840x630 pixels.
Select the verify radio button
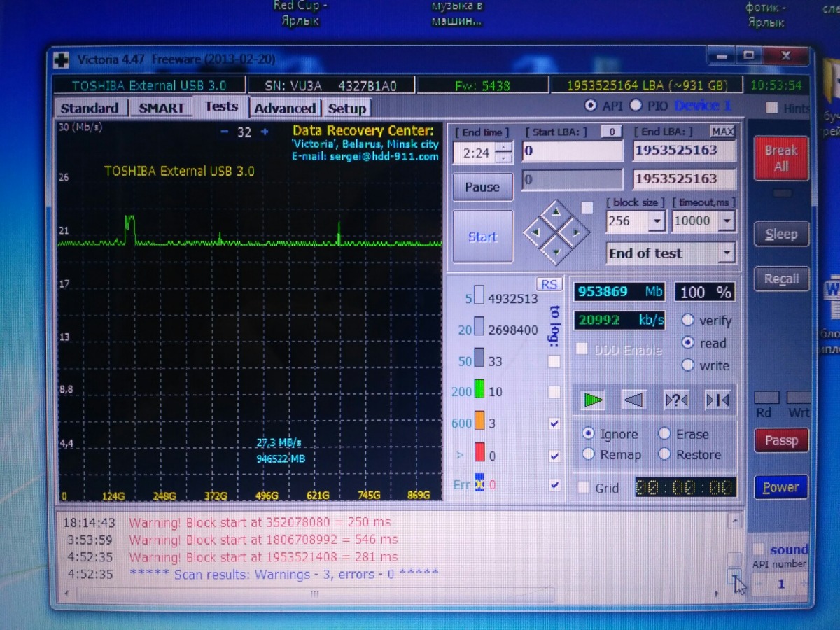pos(688,321)
